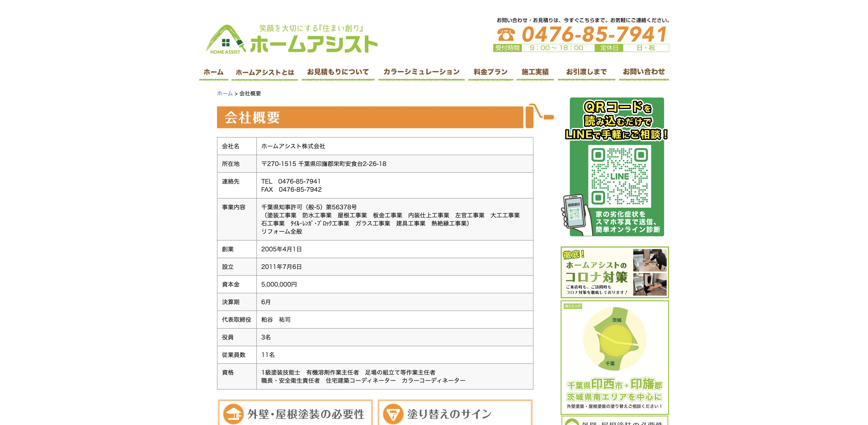Click the capital value 5,000,000円
This screenshot has width=868, height=425.
(x=279, y=284)
